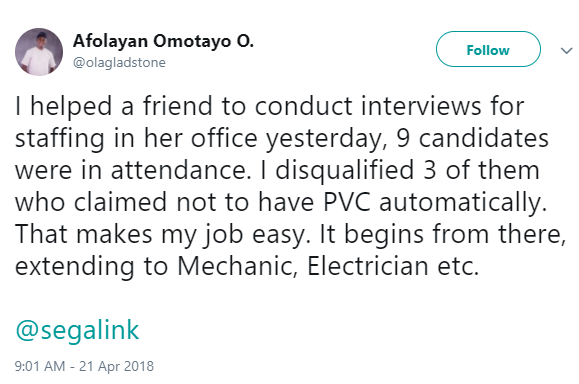Image resolution: width=579 pixels, height=384 pixels.
Task: Visit the @olagladstone handle link
Action: [x=119, y=62]
